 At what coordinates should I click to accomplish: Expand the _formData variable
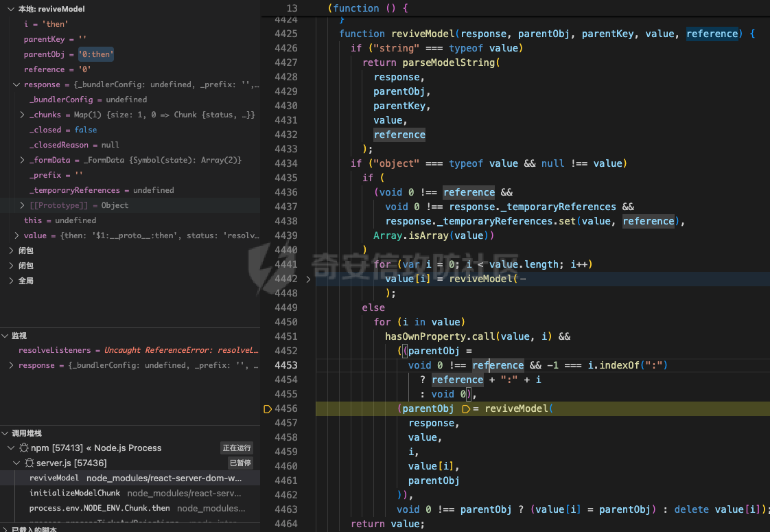tap(23, 161)
